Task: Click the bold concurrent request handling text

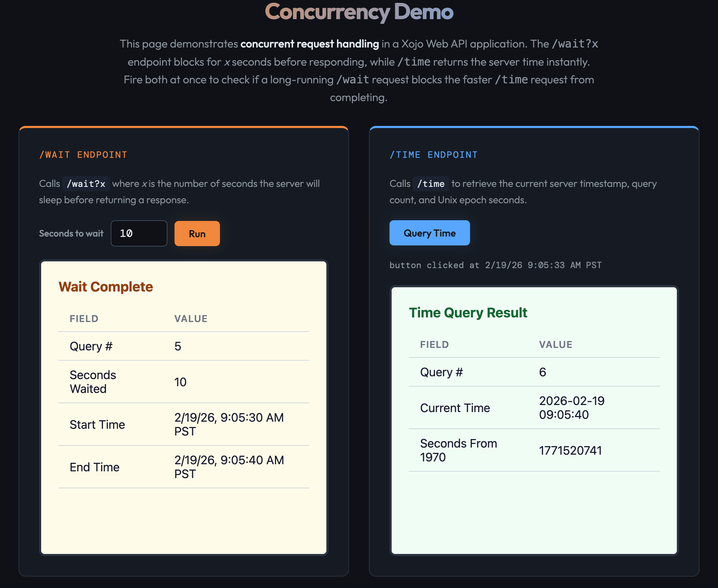Action: [309, 44]
